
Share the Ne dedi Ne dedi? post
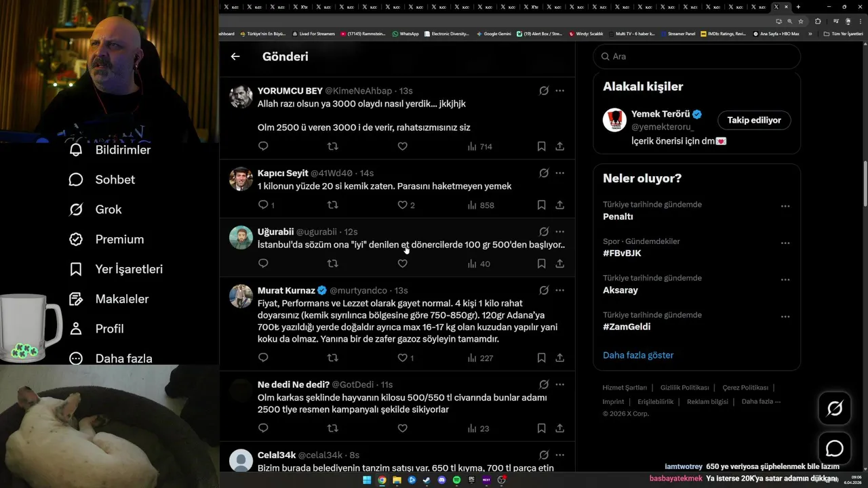pyautogui.click(x=559, y=428)
